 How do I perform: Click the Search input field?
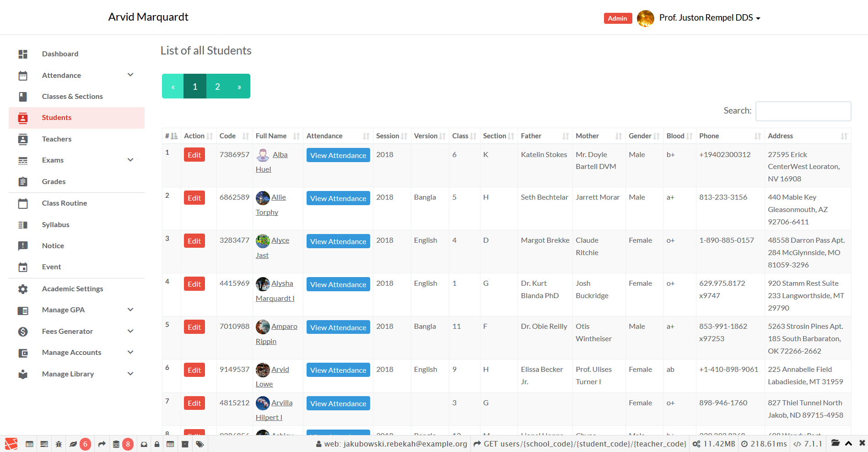[803, 111]
